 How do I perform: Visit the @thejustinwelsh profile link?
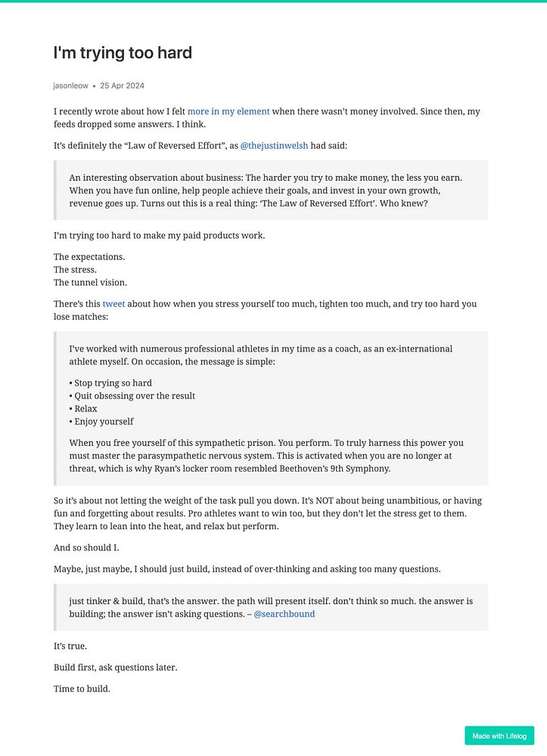[274, 146]
